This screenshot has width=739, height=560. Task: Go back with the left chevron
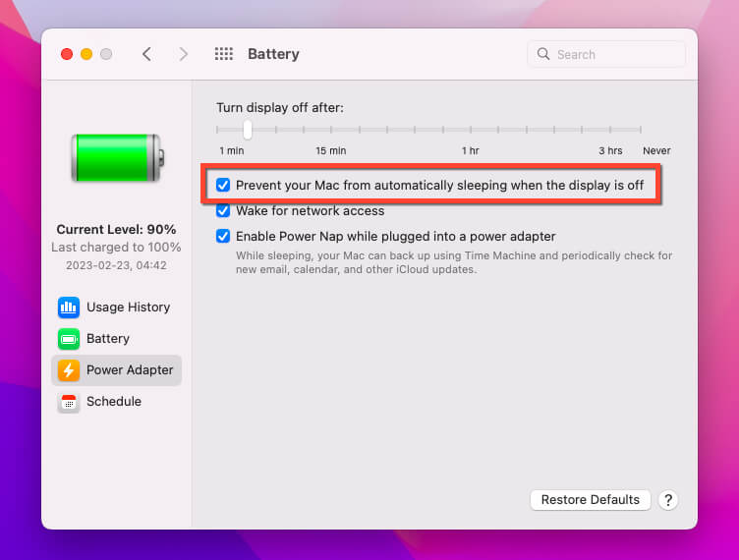pos(146,54)
